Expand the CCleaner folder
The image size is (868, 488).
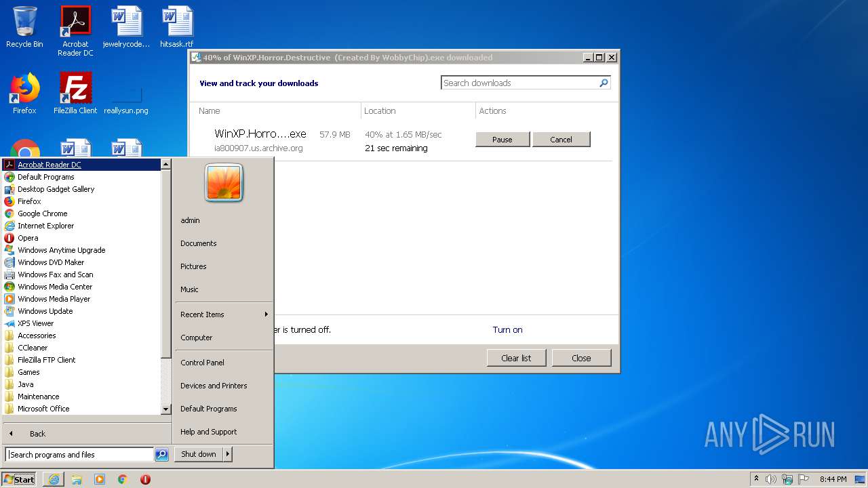click(x=81, y=348)
